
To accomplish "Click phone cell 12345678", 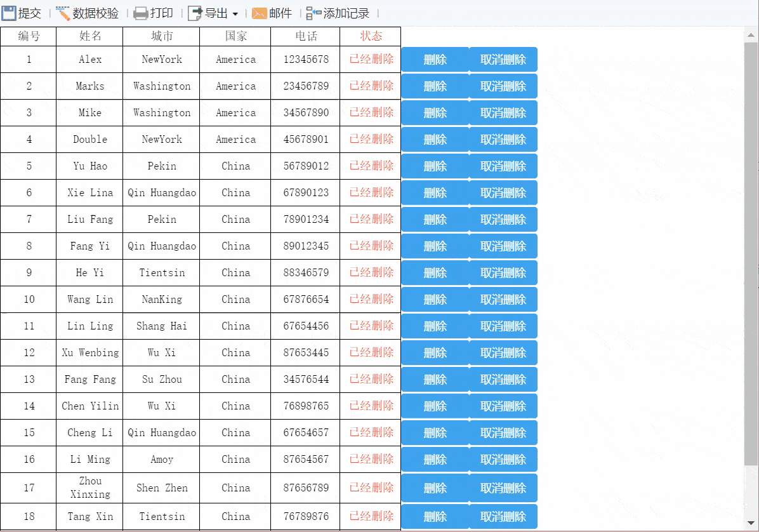I will click(x=305, y=60).
